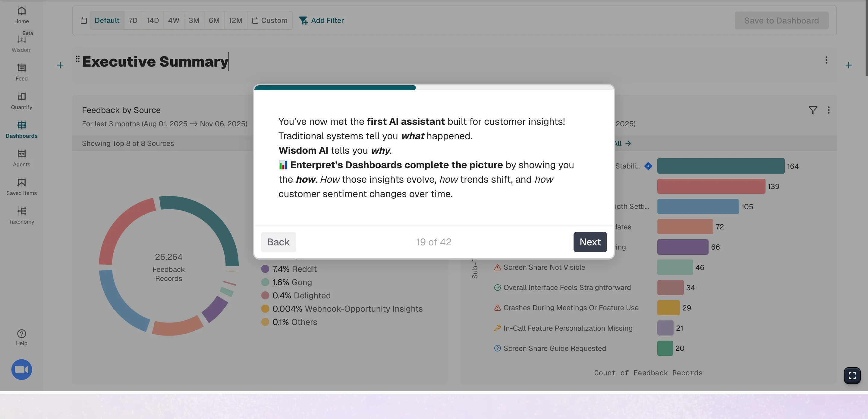This screenshot has width=868, height=419.
Task: Open the bar chart widget options menu
Action: coord(829,110)
